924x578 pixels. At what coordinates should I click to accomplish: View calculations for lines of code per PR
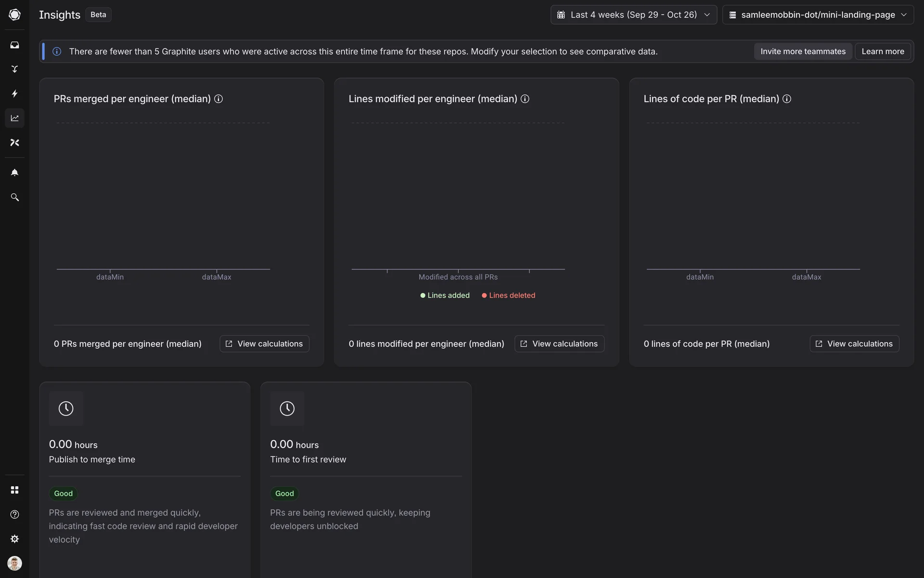[x=854, y=343]
